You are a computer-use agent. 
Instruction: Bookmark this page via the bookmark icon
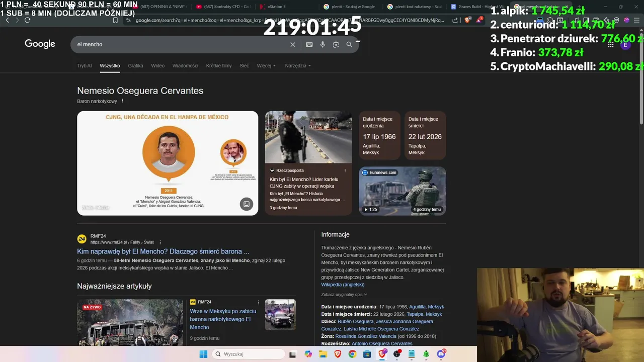click(x=115, y=20)
